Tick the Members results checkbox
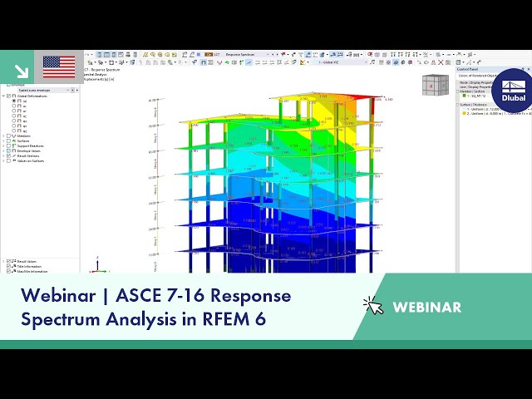532x399 pixels. click(9, 135)
